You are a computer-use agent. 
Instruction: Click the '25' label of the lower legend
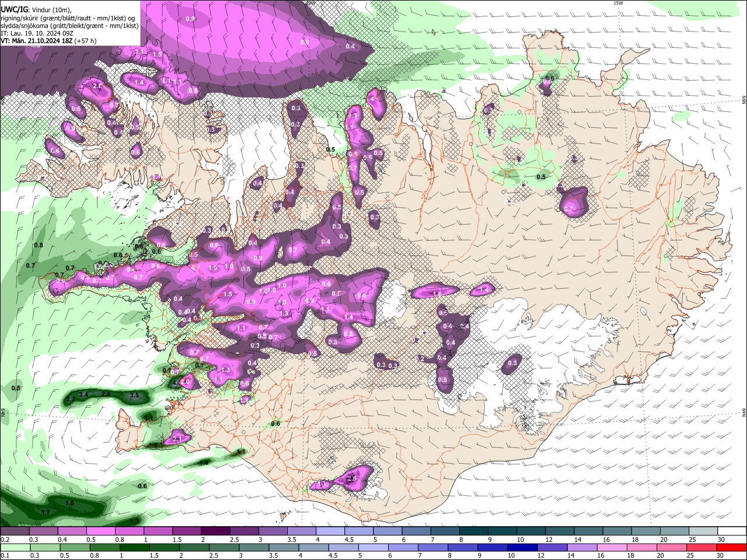(690, 555)
